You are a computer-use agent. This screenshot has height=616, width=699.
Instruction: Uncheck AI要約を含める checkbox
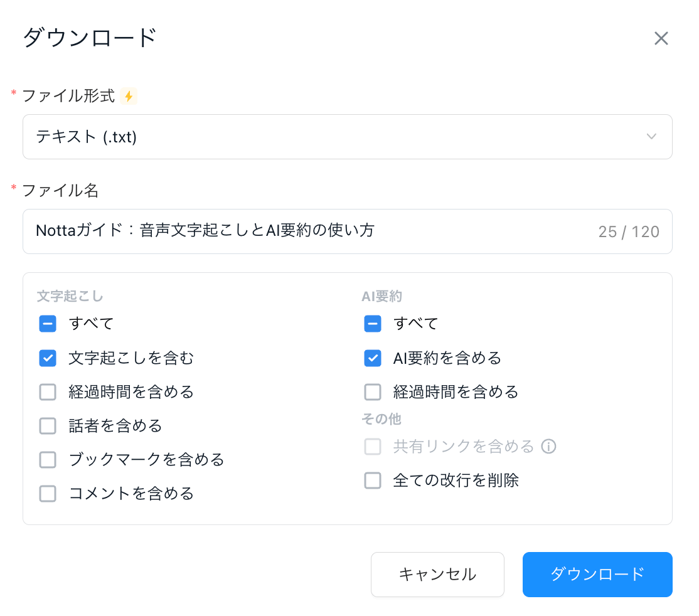pyautogui.click(x=373, y=358)
